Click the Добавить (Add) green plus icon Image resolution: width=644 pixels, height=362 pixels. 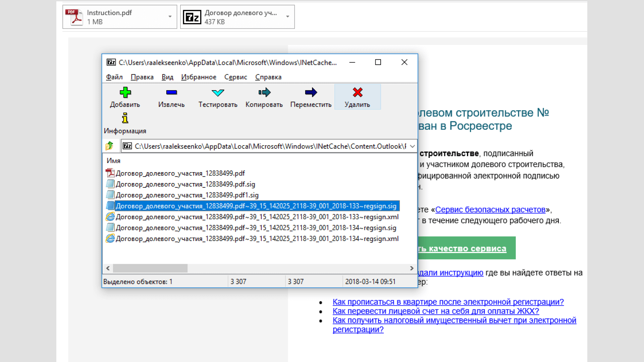[x=125, y=92]
